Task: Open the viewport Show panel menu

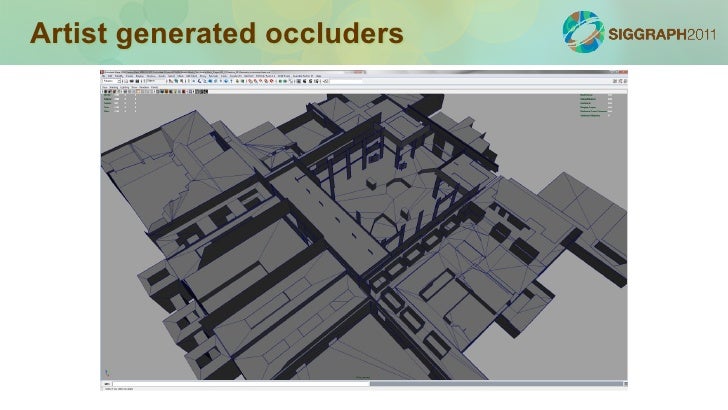Action: 134,87
